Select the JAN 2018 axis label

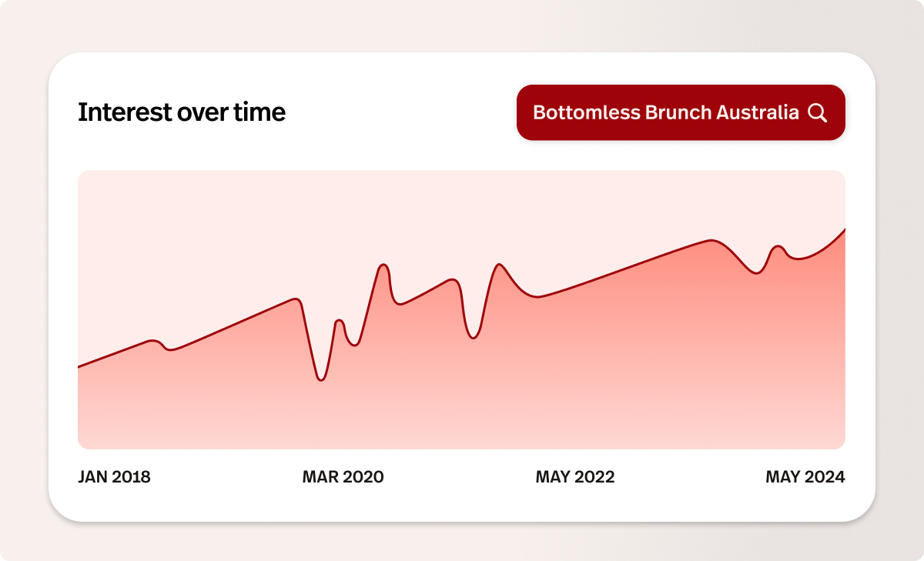tap(114, 477)
